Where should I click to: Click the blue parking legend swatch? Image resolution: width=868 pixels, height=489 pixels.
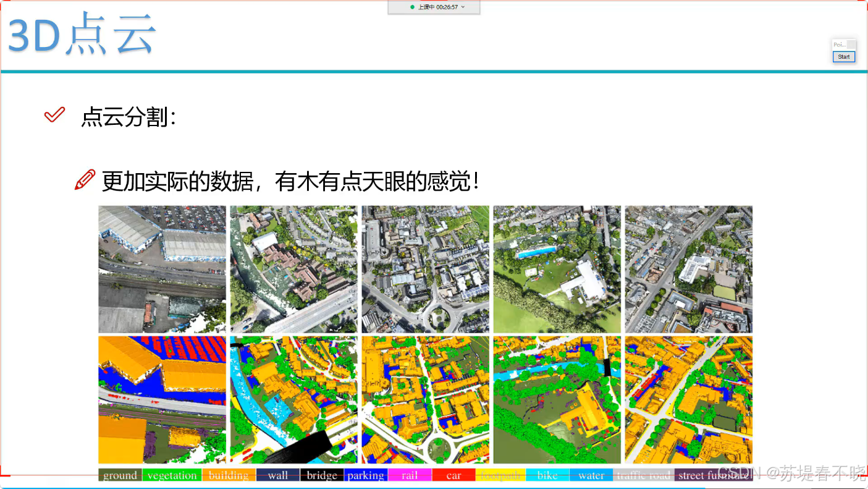366,475
